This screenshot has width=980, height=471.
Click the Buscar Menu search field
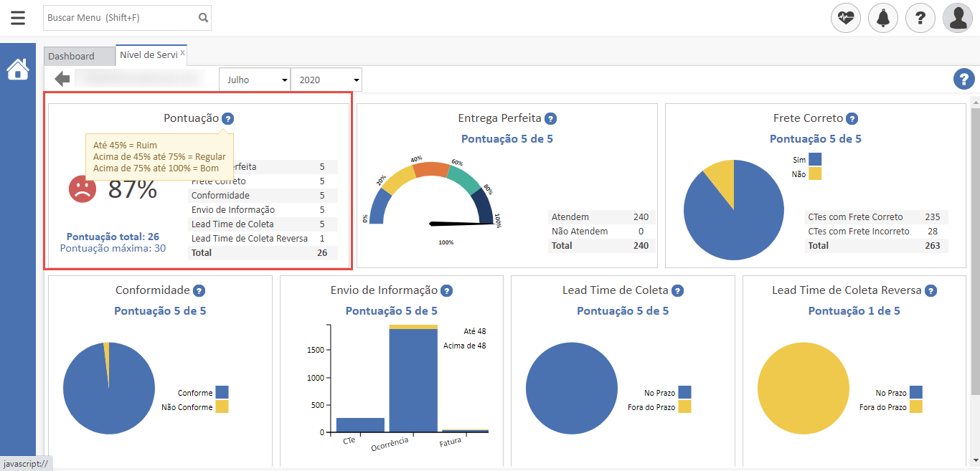pos(118,18)
